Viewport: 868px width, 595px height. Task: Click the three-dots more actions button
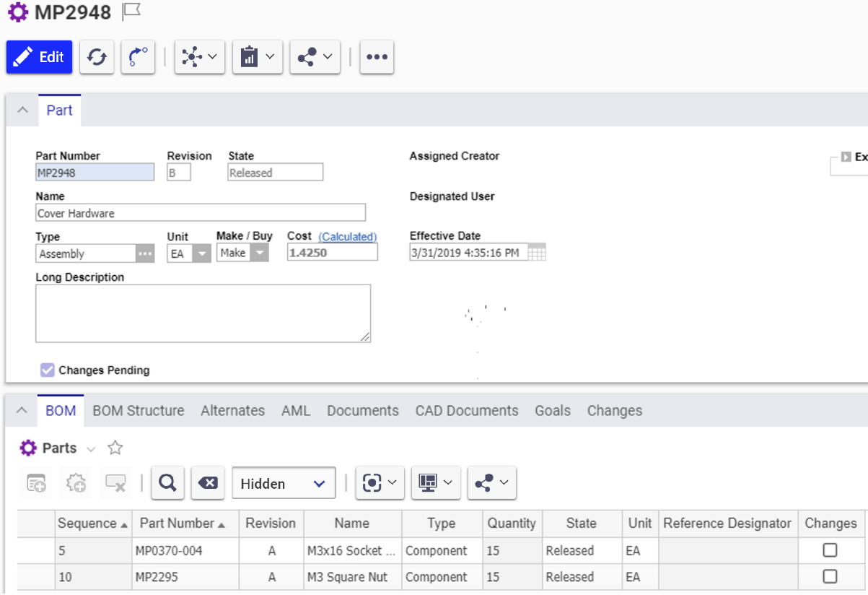(x=377, y=57)
